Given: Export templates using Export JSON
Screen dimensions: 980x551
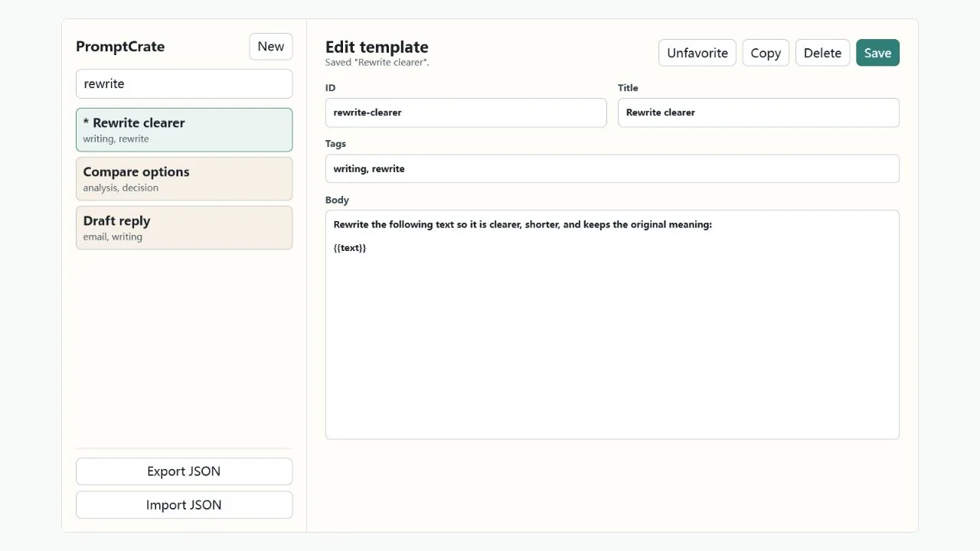Looking at the screenshot, I should 185,471.
